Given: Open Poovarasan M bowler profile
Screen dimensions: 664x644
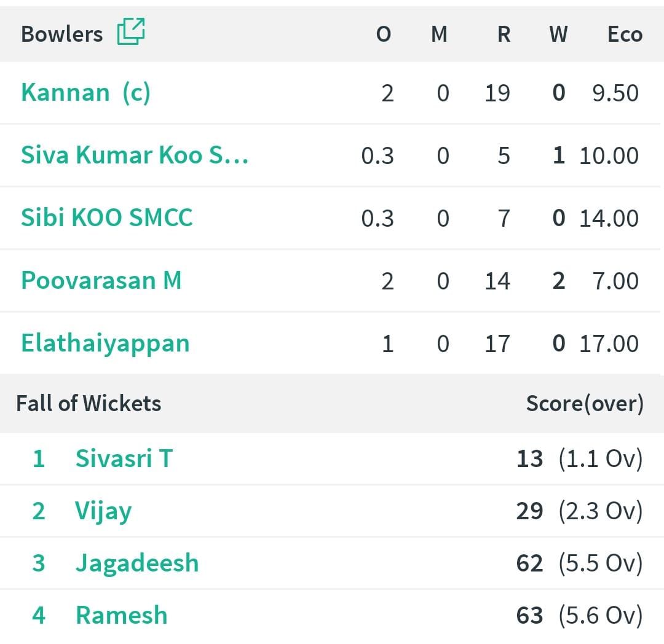Looking at the screenshot, I should [x=101, y=280].
